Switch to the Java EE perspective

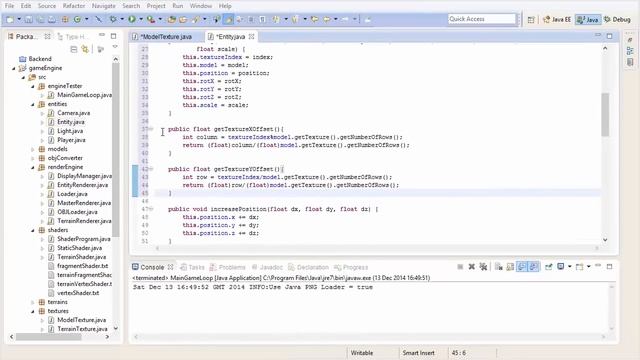pyautogui.click(x=557, y=20)
